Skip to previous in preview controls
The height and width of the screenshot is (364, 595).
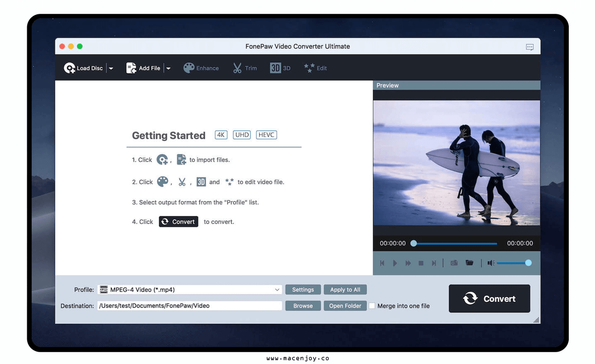[382, 263]
